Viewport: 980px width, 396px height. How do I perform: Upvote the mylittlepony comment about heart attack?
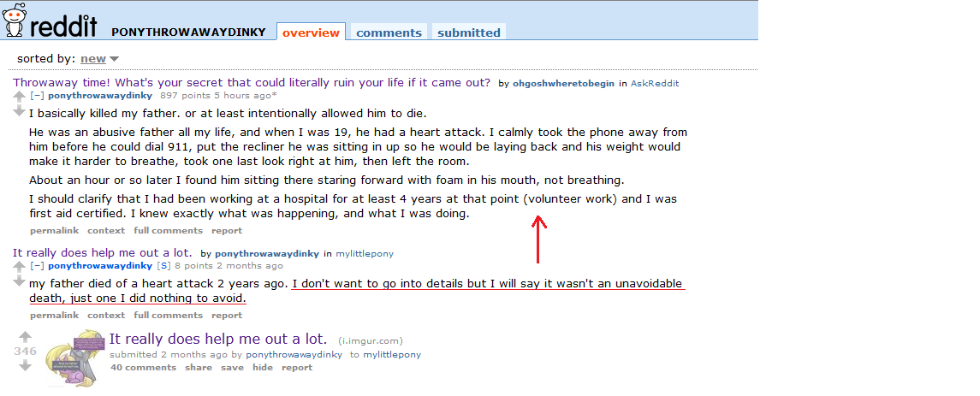pyautogui.click(x=19, y=267)
